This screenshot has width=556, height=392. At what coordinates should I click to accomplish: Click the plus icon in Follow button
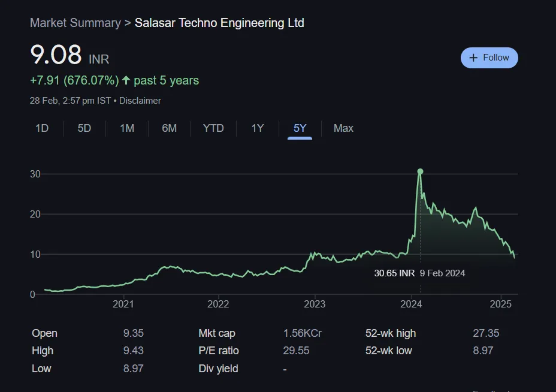pos(473,58)
